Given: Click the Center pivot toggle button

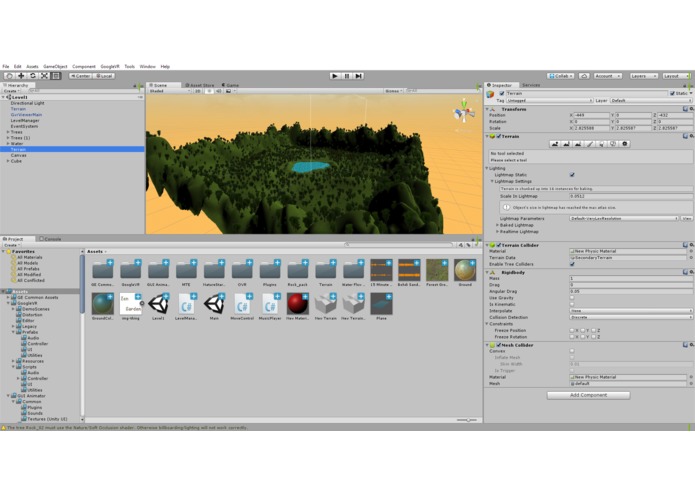Looking at the screenshot, I should (x=80, y=76).
